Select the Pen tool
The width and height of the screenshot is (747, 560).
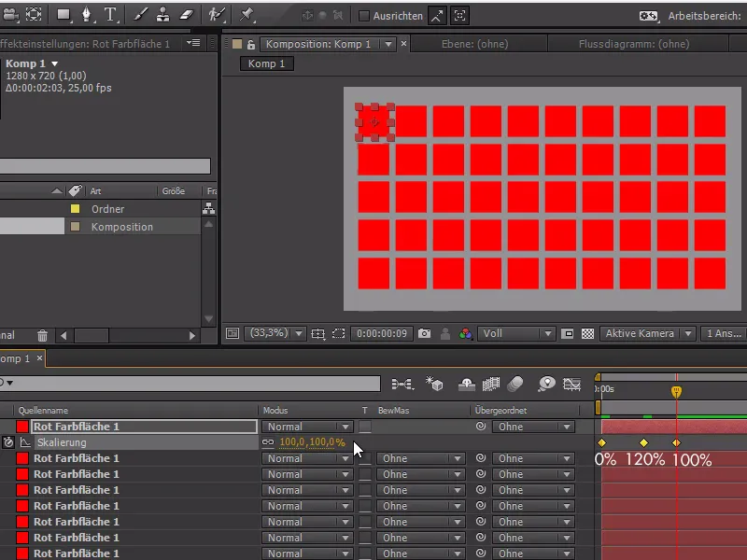point(87,15)
